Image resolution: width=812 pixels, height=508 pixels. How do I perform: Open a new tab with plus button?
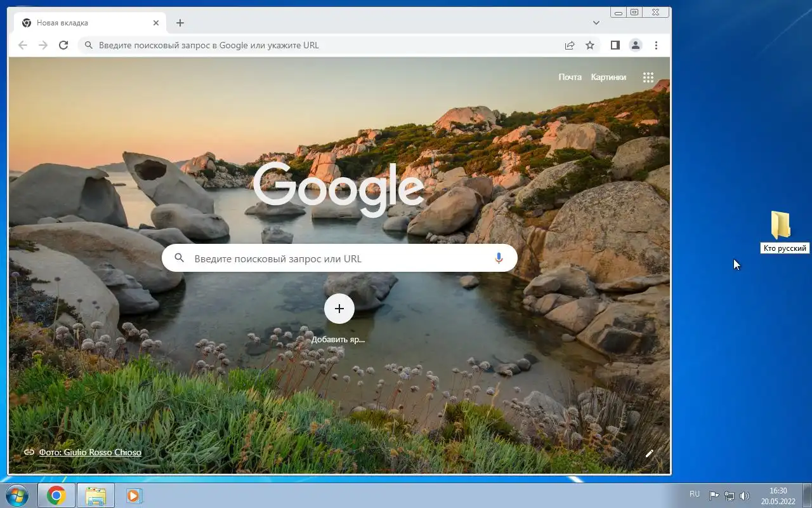click(x=180, y=23)
